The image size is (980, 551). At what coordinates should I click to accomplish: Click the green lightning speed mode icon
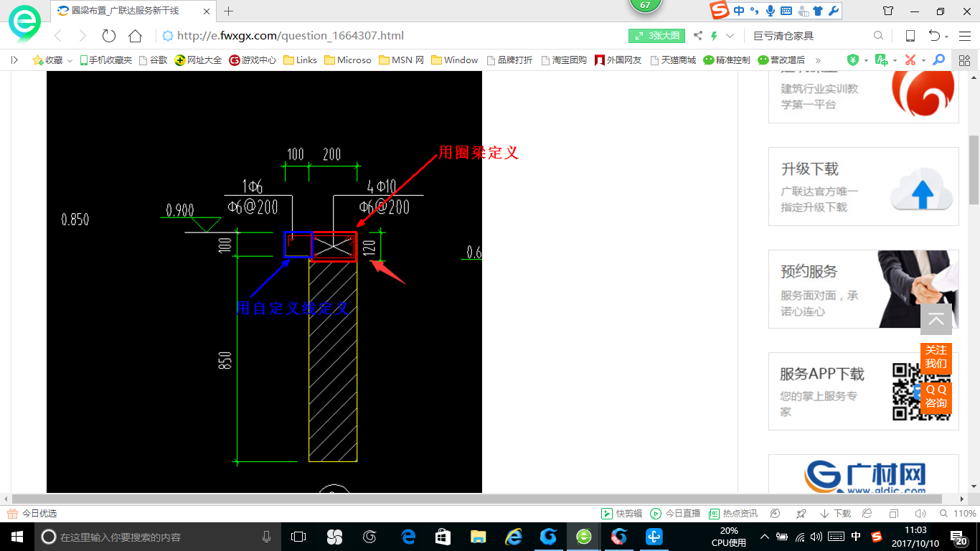[x=714, y=36]
